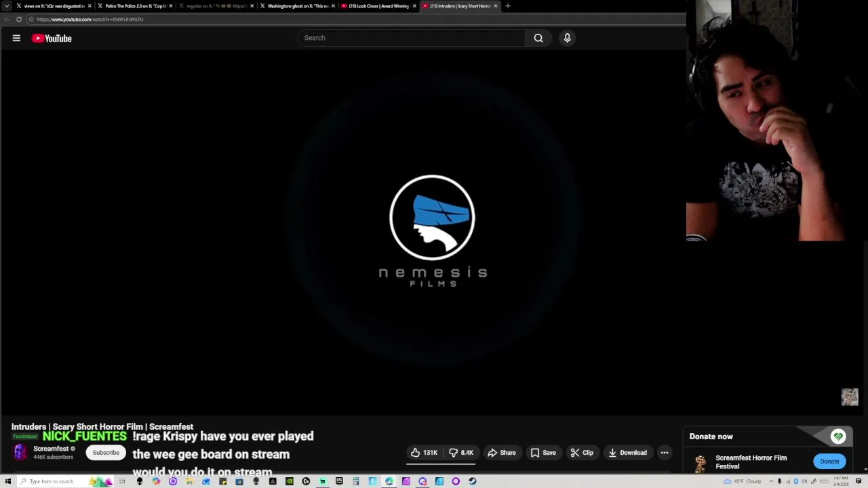The width and height of the screenshot is (868, 488).
Task: Click the page scrollbar down arrow
Action: 865,470
